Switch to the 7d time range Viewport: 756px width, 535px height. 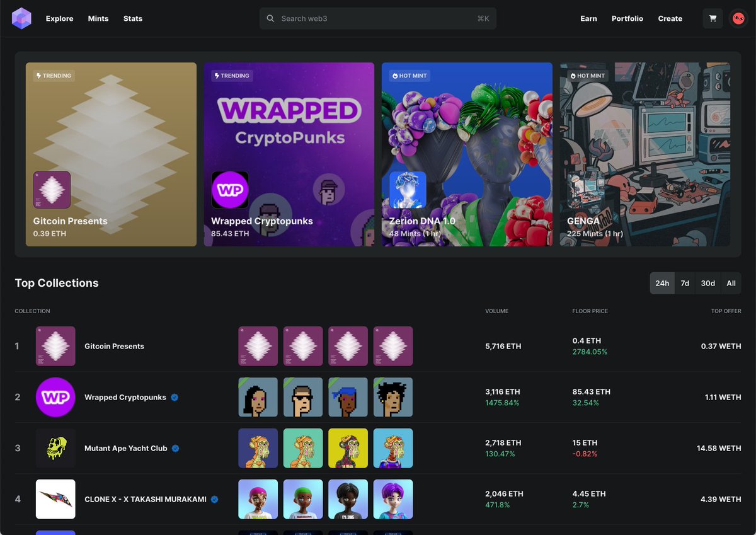coord(685,283)
